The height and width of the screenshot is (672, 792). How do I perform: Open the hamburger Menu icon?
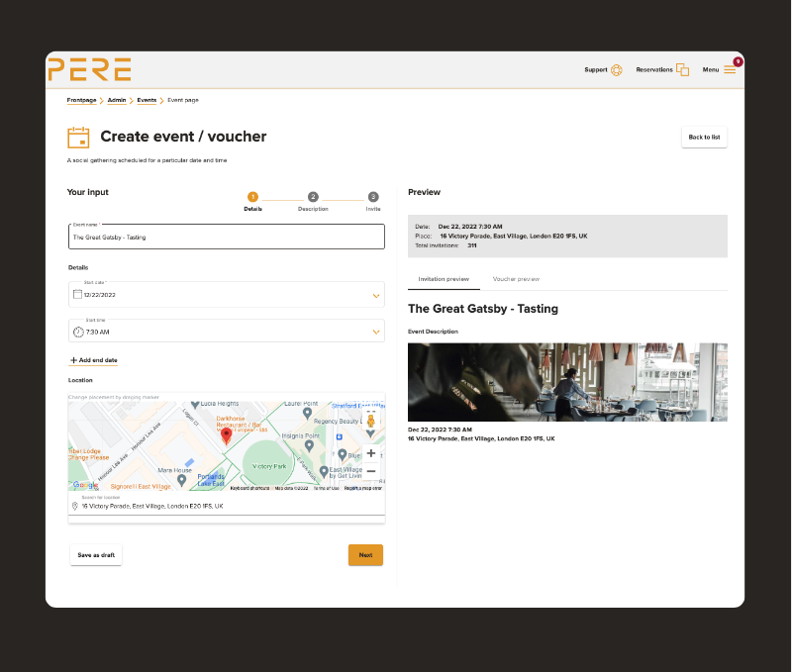click(730, 69)
